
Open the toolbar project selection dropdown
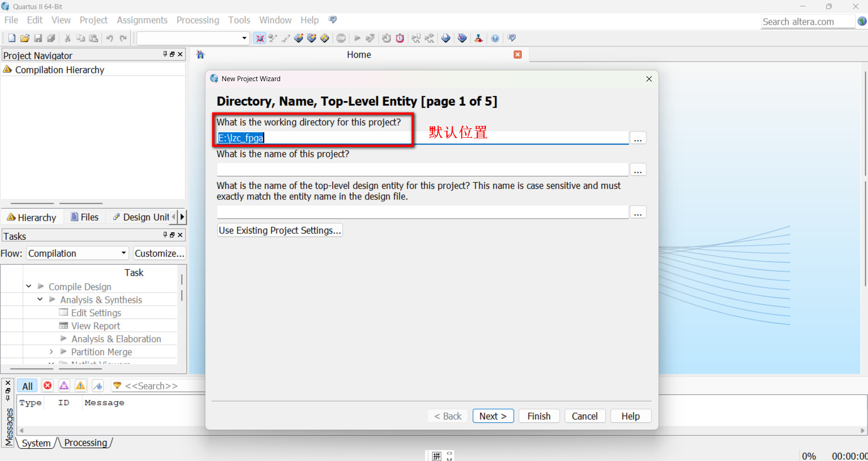point(193,38)
